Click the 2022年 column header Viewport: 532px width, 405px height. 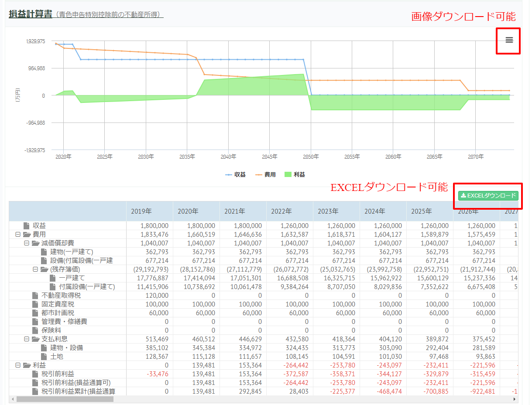coord(290,211)
